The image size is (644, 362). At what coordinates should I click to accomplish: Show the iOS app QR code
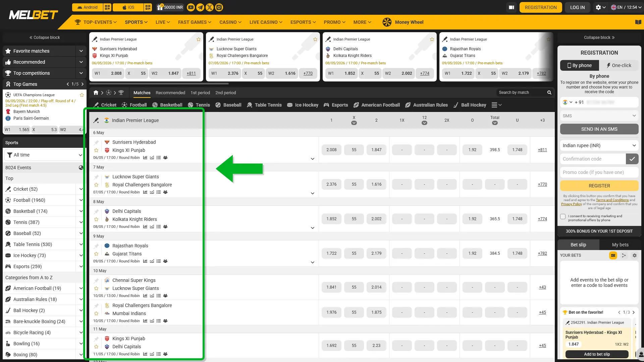148,7
